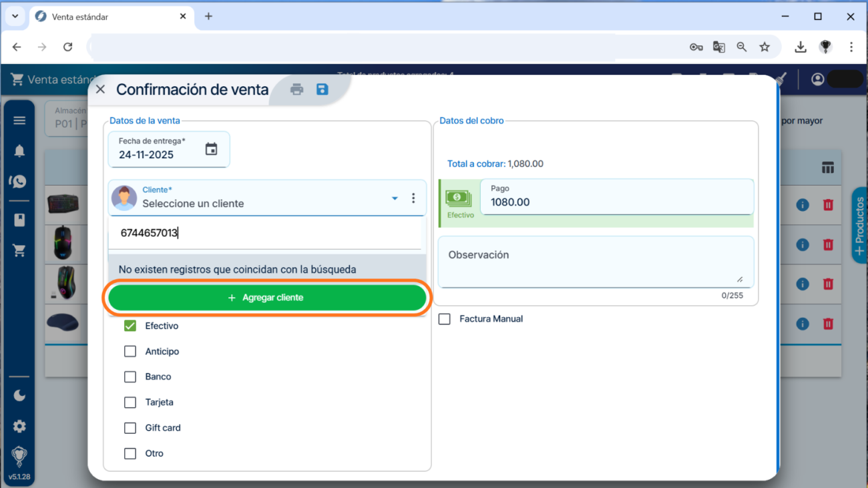Open the Productos side panel
Screen dimensions: 868x488
[860, 226]
